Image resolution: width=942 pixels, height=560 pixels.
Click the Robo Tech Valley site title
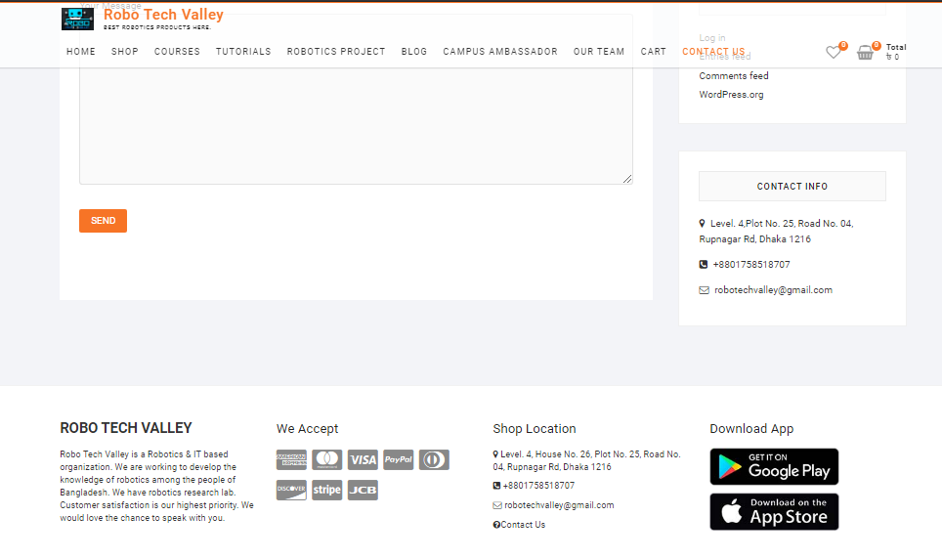tap(163, 15)
